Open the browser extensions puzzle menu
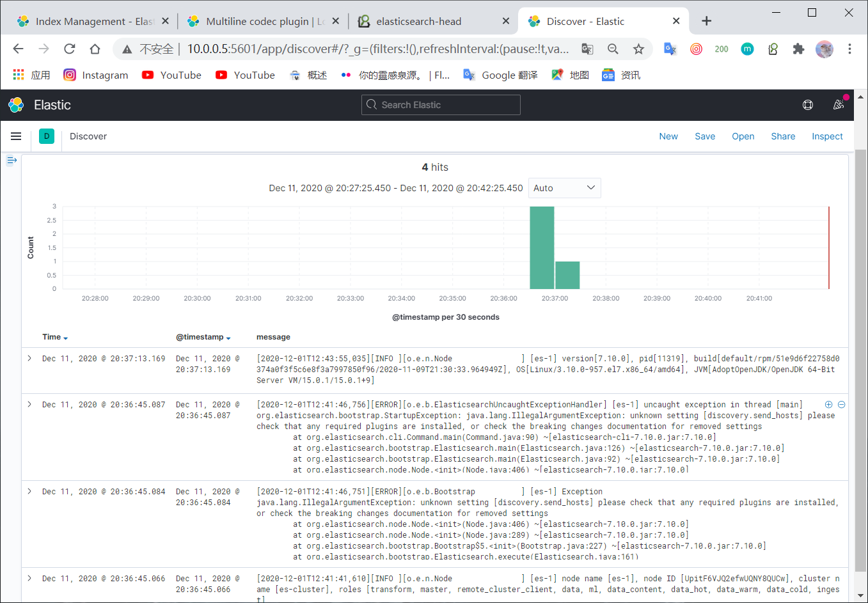 pyautogui.click(x=798, y=49)
